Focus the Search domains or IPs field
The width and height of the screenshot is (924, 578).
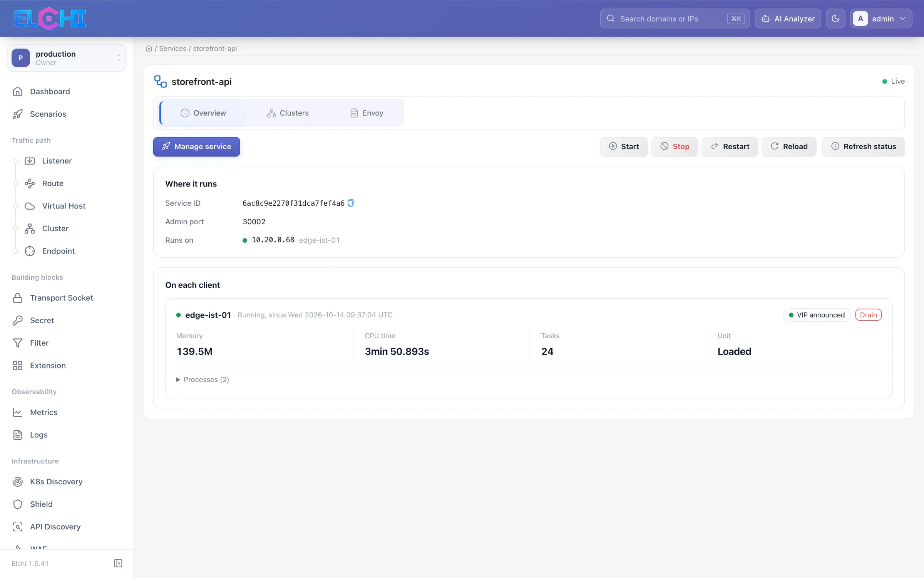click(675, 18)
